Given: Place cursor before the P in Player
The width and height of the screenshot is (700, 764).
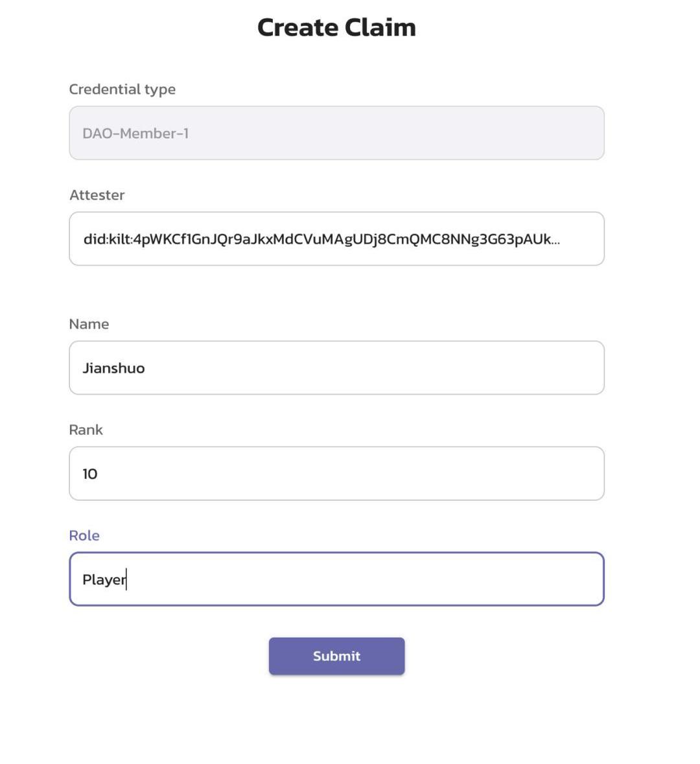Looking at the screenshot, I should coord(83,579).
